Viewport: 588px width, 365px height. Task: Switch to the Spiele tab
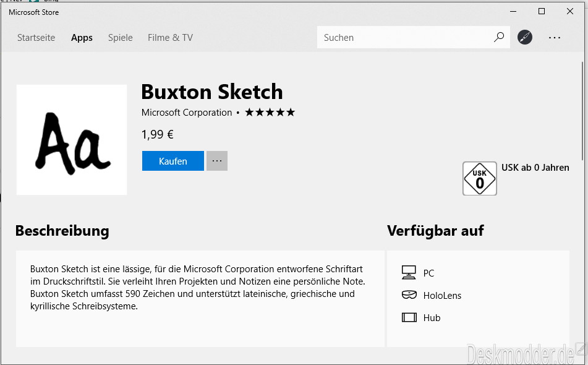point(120,38)
